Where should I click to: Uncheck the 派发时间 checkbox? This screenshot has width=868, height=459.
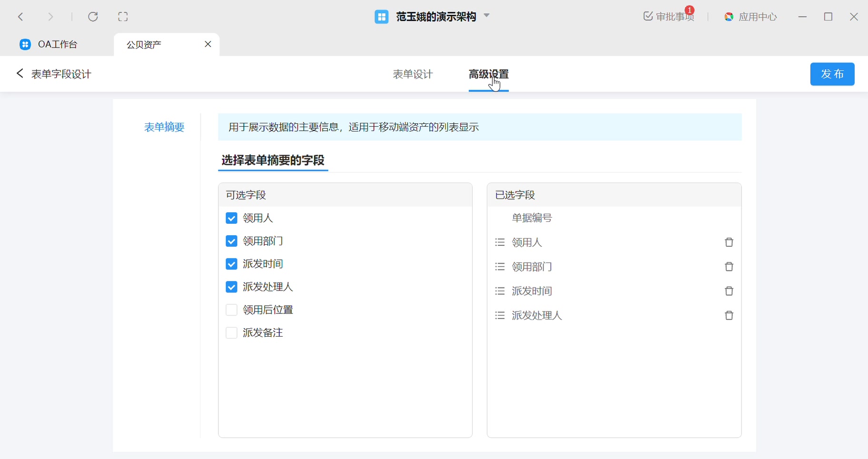pyautogui.click(x=231, y=264)
